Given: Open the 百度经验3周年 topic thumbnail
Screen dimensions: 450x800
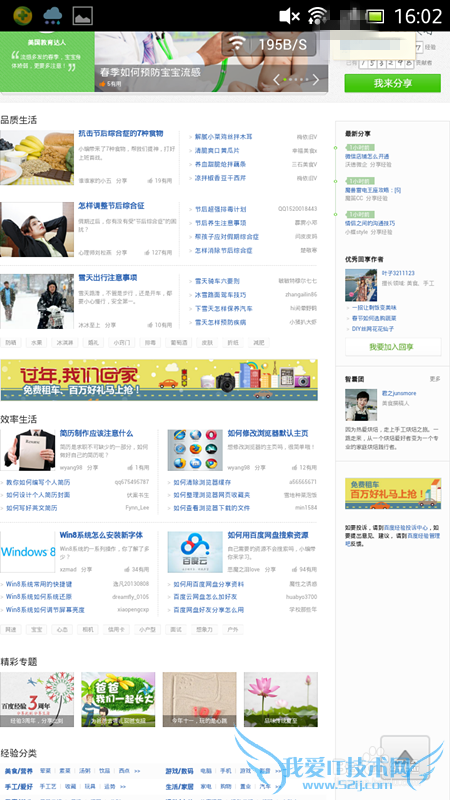Looking at the screenshot, I should pyautogui.click(x=37, y=699).
